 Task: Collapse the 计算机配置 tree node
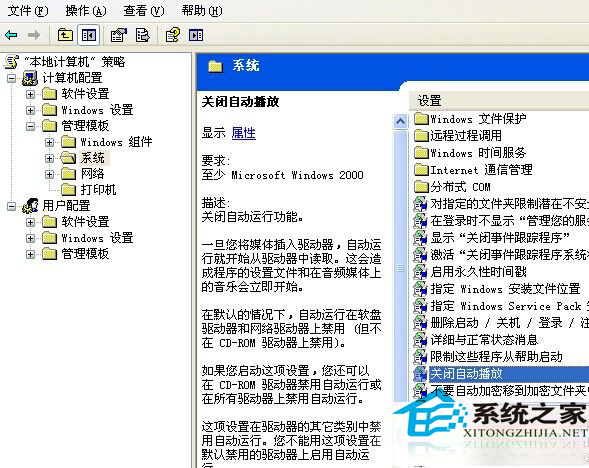click(x=12, y=78)
